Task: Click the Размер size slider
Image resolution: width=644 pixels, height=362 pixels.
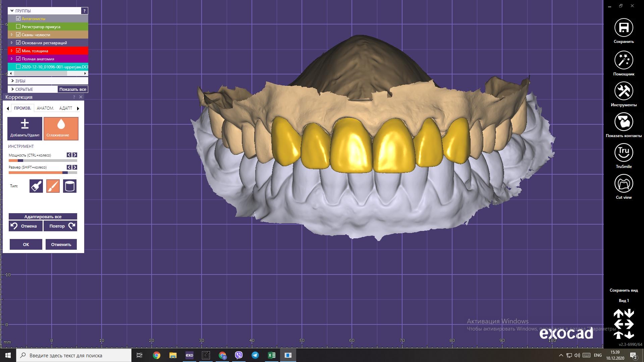Action: pyautogui.click(x=43, y=173)
